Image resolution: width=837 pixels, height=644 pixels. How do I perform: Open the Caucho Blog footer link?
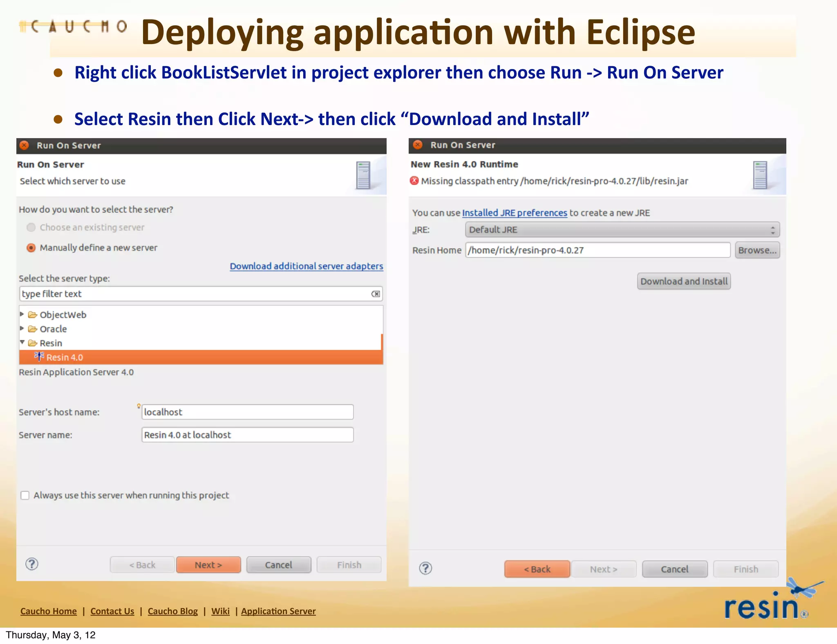pos(172,611)
